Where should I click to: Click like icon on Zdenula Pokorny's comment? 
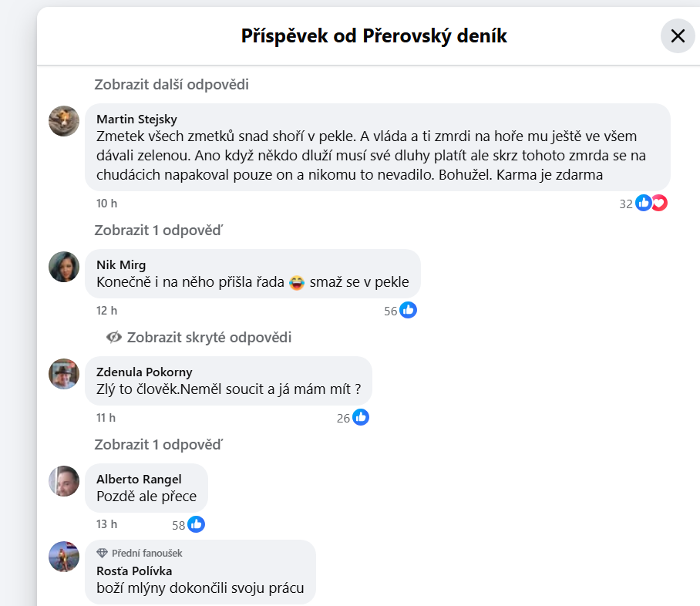(x=361, y=417)
